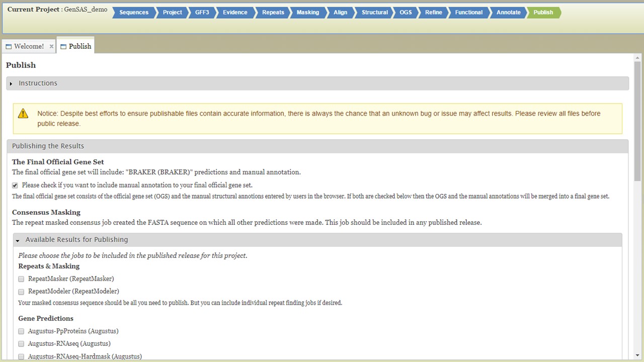Select the Publish tab

point(75,46)
